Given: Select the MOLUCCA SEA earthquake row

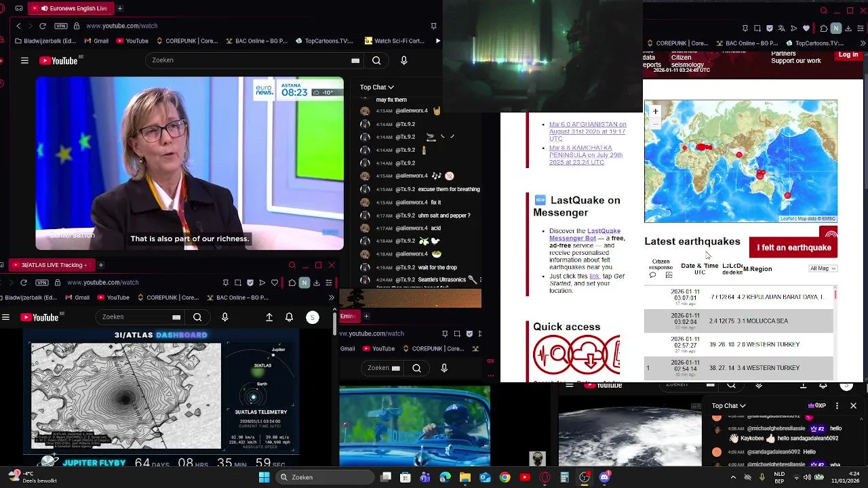Looking at the screenshot, I should [738, 321].
